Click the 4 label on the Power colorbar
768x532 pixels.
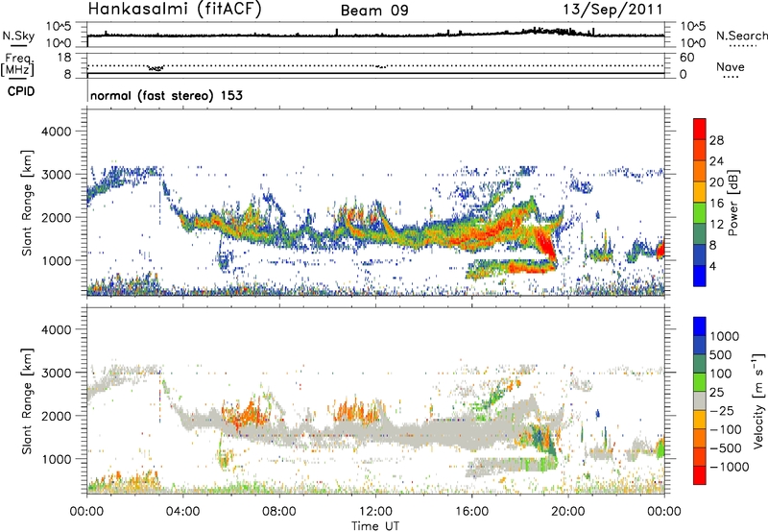(712, 267)
